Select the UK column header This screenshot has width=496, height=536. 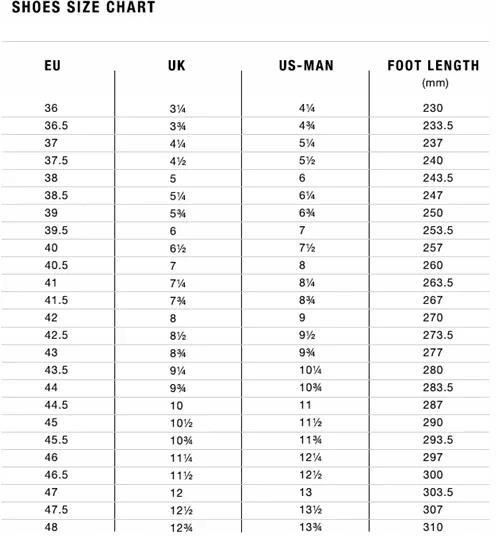pyautogui.click(x=177, y=65)
